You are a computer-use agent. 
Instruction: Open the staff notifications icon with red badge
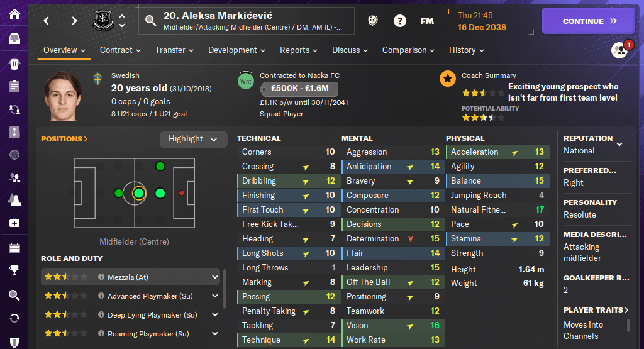pos(620,50)
